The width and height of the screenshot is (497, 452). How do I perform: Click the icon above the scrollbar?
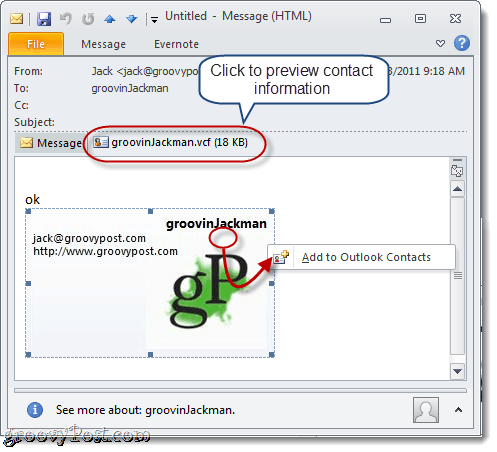(x=457, y=171)
